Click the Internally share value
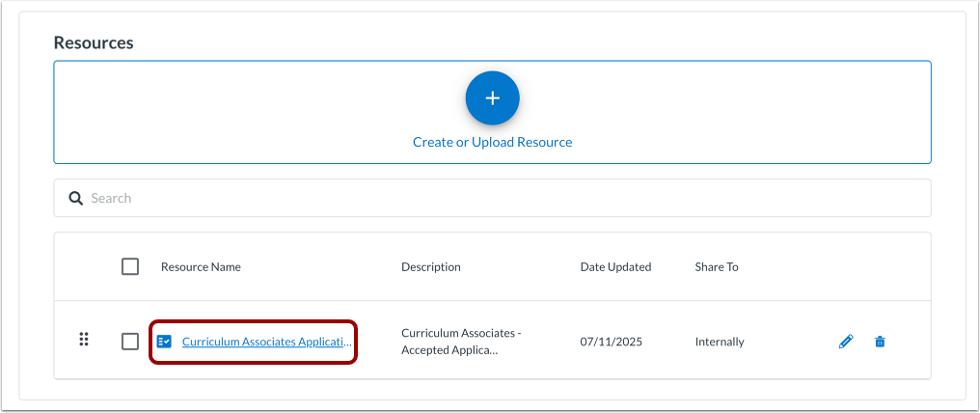Screen dimensions: 980x413 [x=720, y=342]
